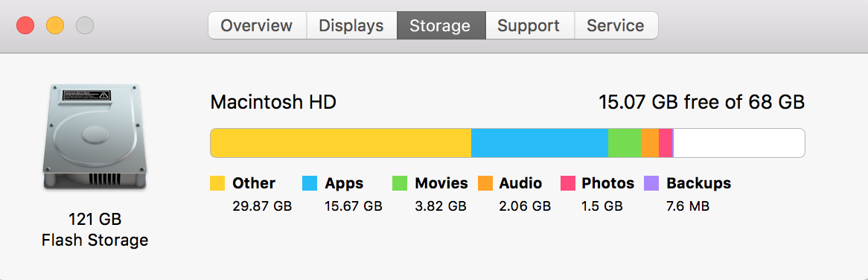Click the orange Audio segment in storage bar
Viewport: 868px width, 280px height.
coord(650,143)
